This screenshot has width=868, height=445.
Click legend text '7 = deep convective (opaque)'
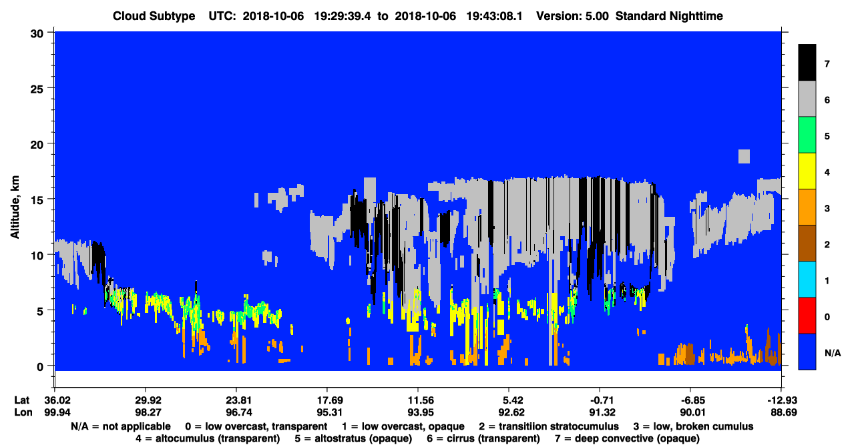(x=627, y=438)
